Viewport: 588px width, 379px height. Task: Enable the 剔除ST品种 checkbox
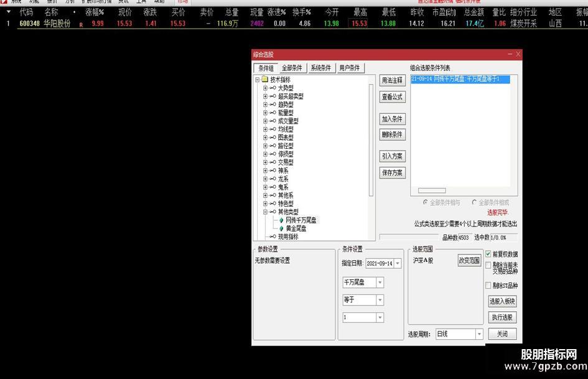488,286
